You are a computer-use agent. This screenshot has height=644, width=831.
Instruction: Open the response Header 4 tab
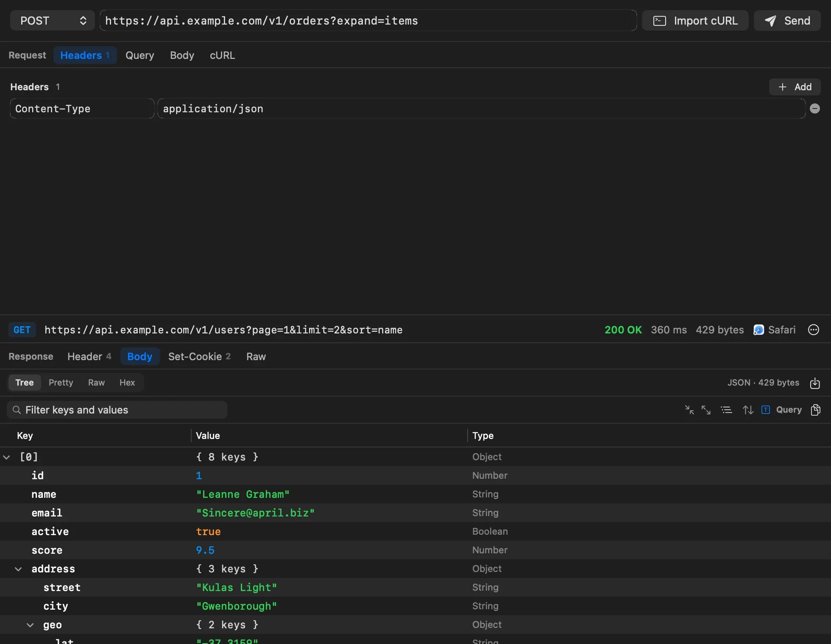click(89, 357)
